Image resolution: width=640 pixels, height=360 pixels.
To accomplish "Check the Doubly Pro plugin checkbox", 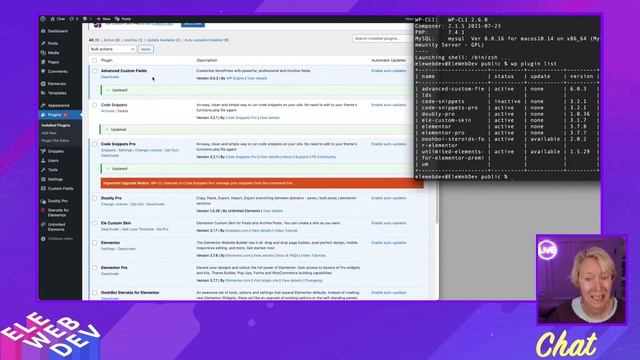I will 95,198.
